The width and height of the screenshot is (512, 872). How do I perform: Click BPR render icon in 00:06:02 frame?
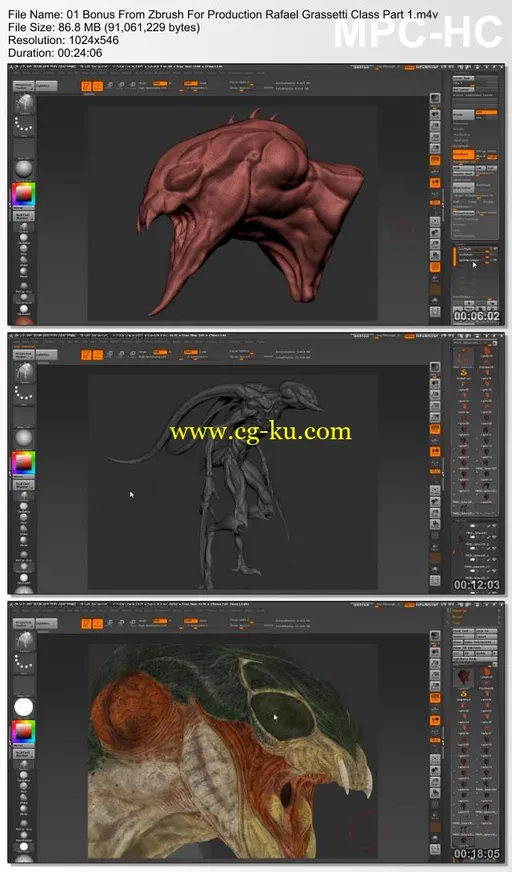coord(435,99)
